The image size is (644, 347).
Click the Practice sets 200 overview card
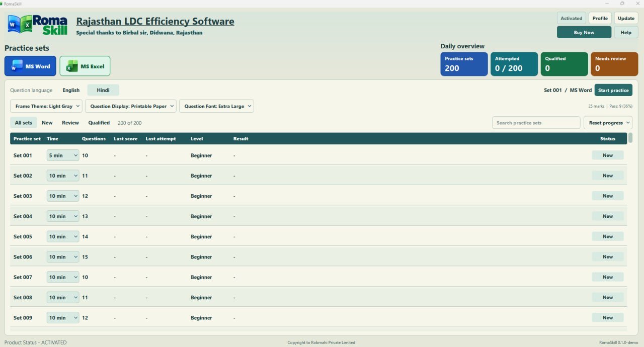pos(464,64)
